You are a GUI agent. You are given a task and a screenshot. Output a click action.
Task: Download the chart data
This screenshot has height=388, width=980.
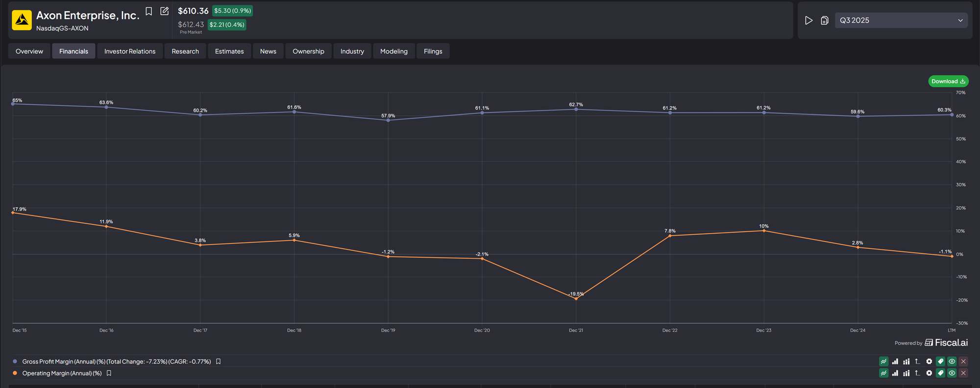[948, 81]
